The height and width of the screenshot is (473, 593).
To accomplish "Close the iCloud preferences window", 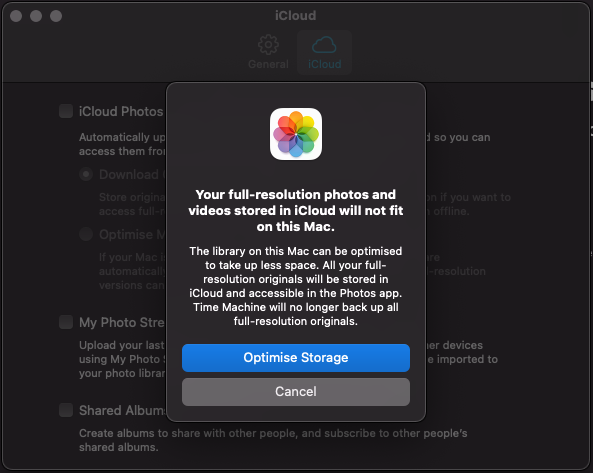I will [16, 16].
